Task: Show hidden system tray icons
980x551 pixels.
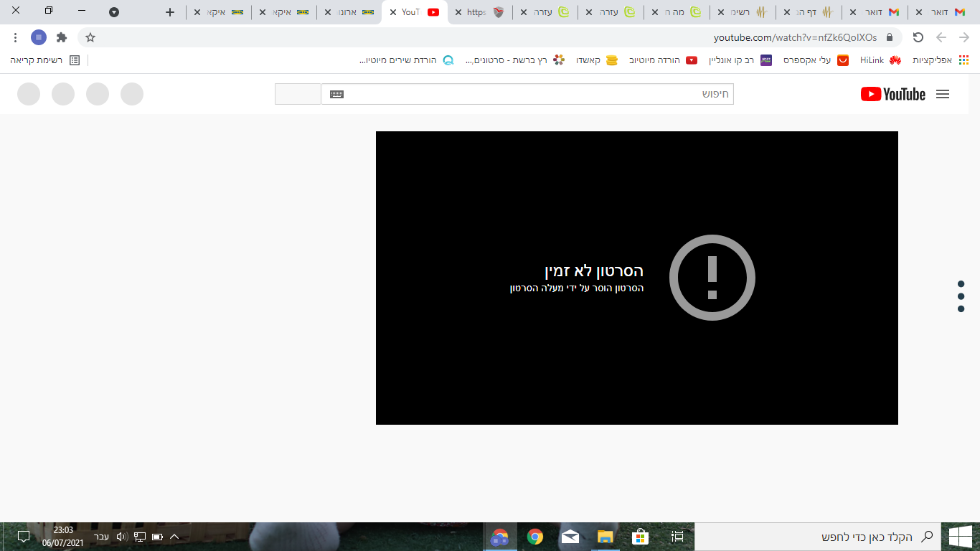Action: (x=174, y=537)
